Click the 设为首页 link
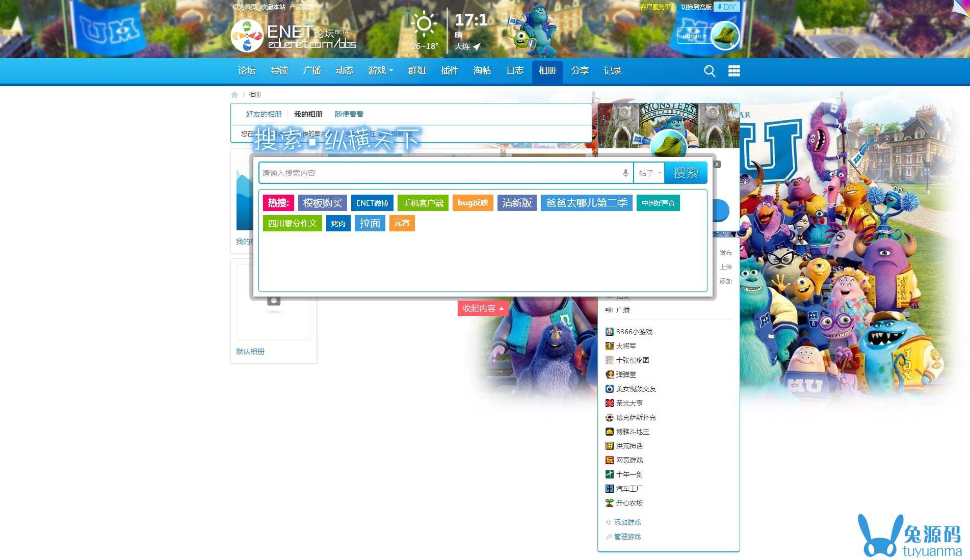 click(x=245, y=7)
